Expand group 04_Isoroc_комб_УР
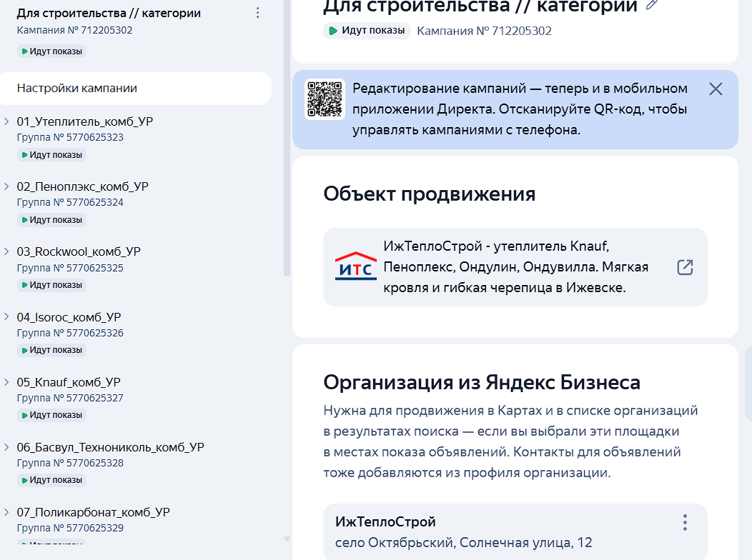 tap(6, 316)
